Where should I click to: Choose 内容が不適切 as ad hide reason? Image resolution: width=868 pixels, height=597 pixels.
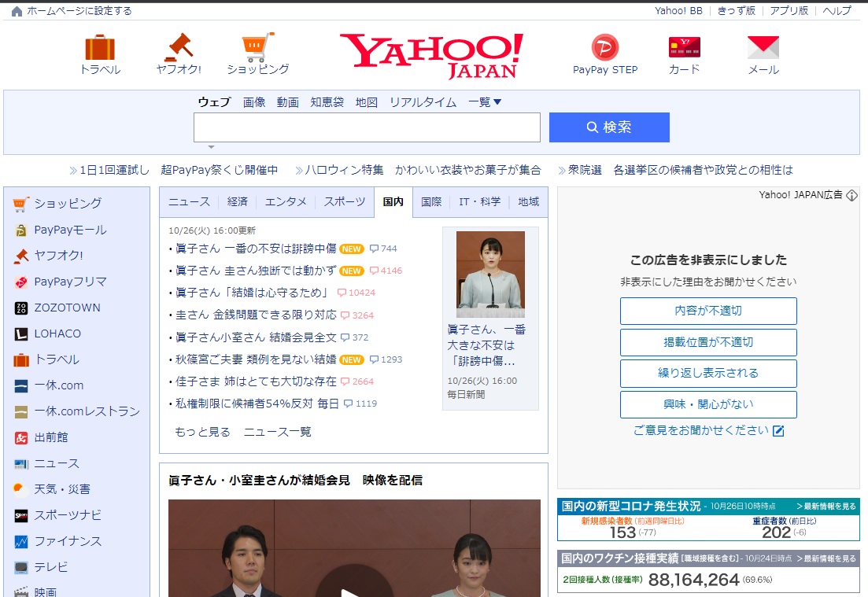[708, 311]
